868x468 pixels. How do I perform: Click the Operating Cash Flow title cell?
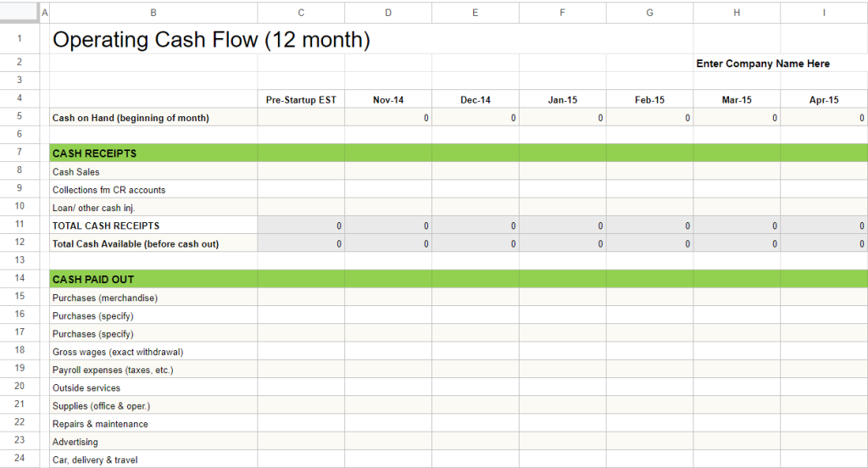click(x=211, y=39)
